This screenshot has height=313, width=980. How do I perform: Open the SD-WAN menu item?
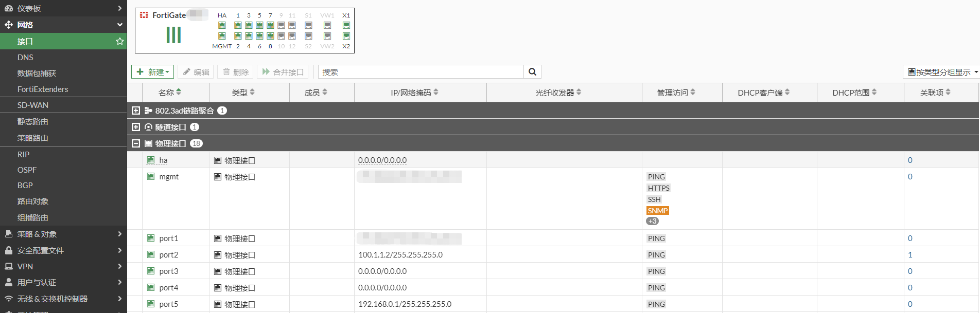click(x=33, y=105)
